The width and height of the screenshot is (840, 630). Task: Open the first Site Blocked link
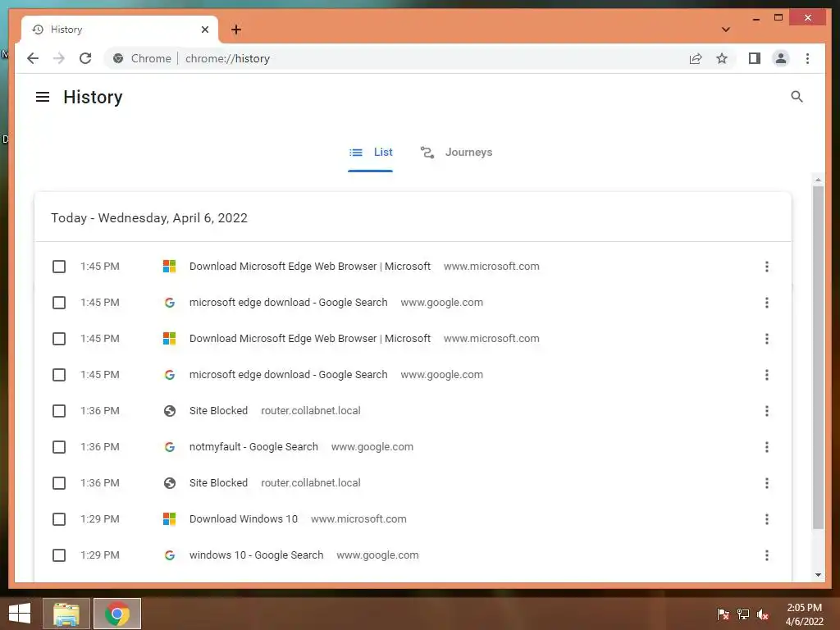pyautogui.click(x=218, y=411)
